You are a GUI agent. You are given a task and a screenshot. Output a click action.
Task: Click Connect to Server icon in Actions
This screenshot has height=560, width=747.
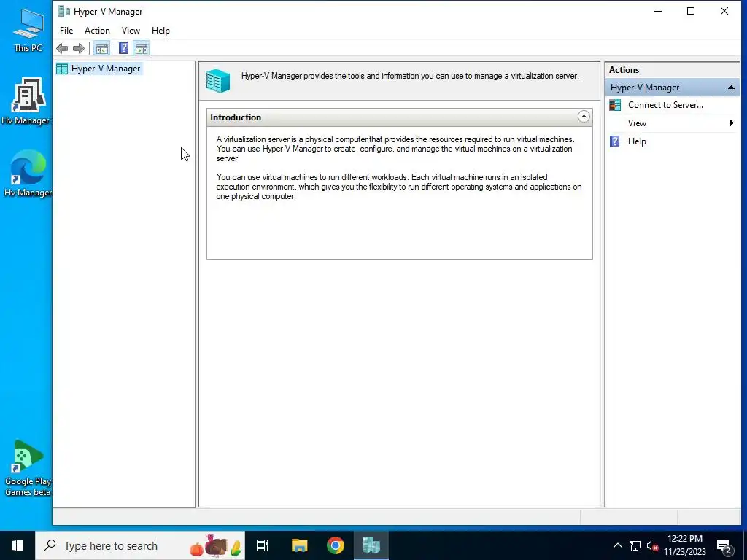[x=615, y=105]
